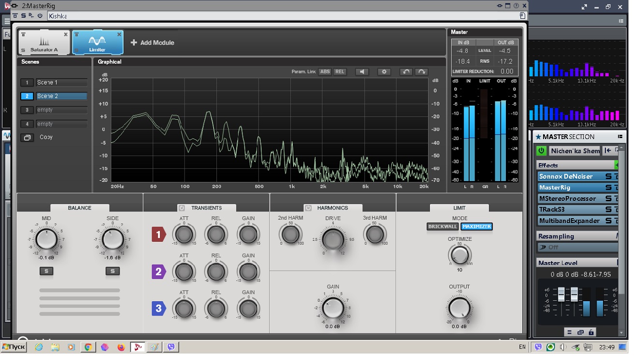Select transient band 3 marker
The image size is (644, 362).
[158, 308]
